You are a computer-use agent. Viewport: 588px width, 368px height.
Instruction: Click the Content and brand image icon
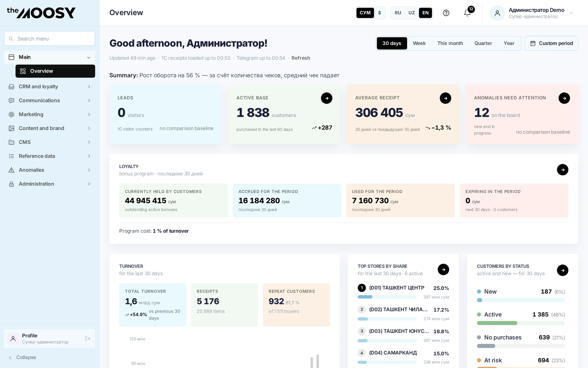[11, 128]
